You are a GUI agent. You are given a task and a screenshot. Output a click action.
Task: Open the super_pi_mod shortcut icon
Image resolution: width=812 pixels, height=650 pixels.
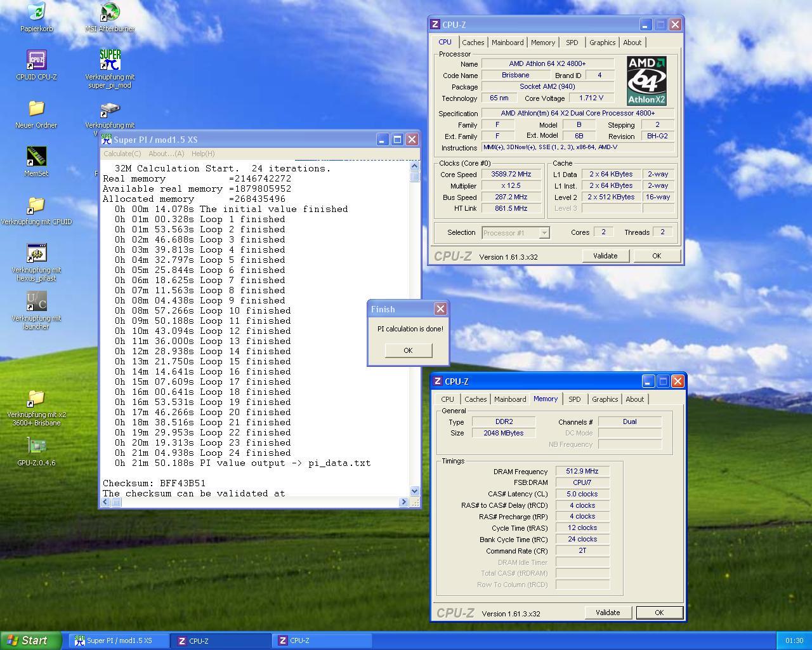[x=110, y=60]
